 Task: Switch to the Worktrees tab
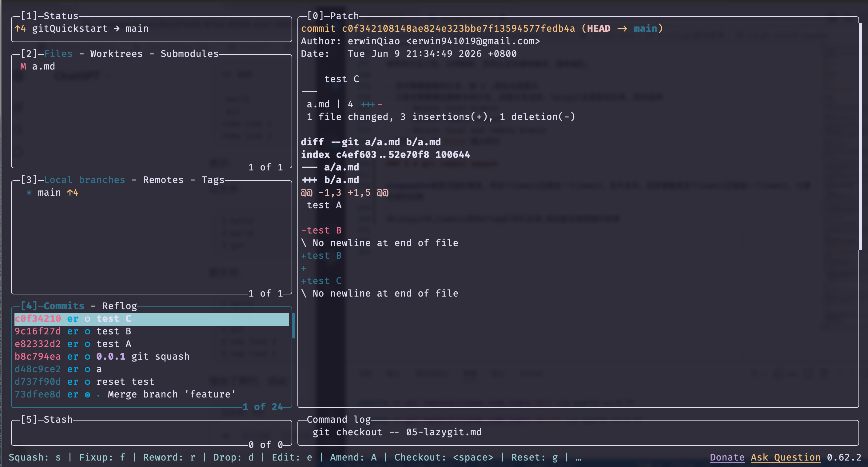point(116,54)
